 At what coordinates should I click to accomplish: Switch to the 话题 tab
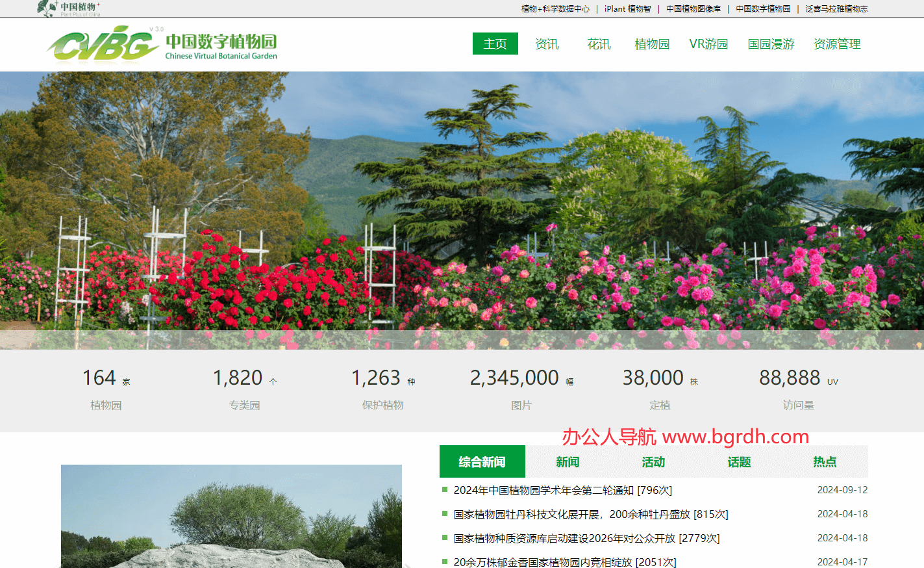pos(739,461)
